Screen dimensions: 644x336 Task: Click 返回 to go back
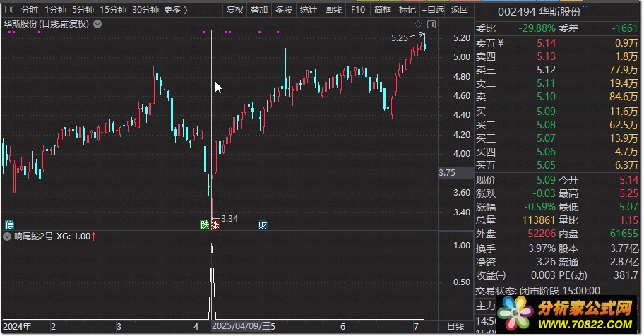pyautogui.click(x=459, y=9)
